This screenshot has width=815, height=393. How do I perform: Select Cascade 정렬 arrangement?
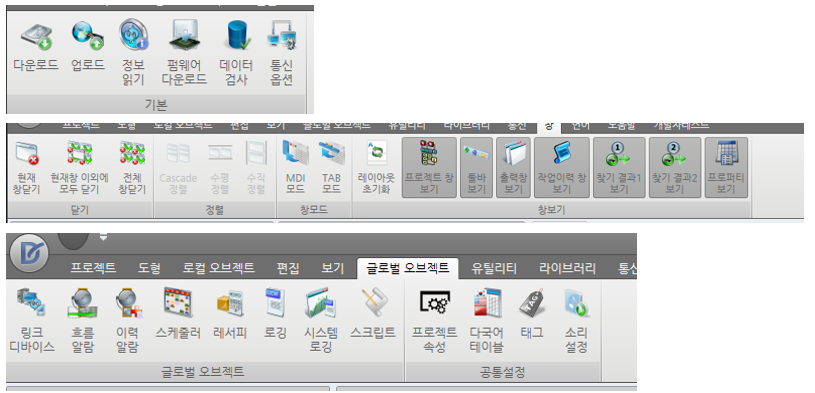coord(178,168)
